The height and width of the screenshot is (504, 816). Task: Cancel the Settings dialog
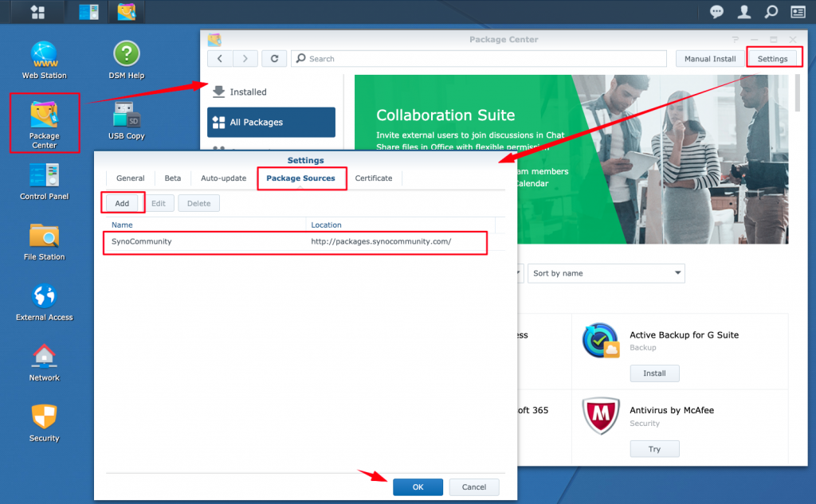point(474,486)
